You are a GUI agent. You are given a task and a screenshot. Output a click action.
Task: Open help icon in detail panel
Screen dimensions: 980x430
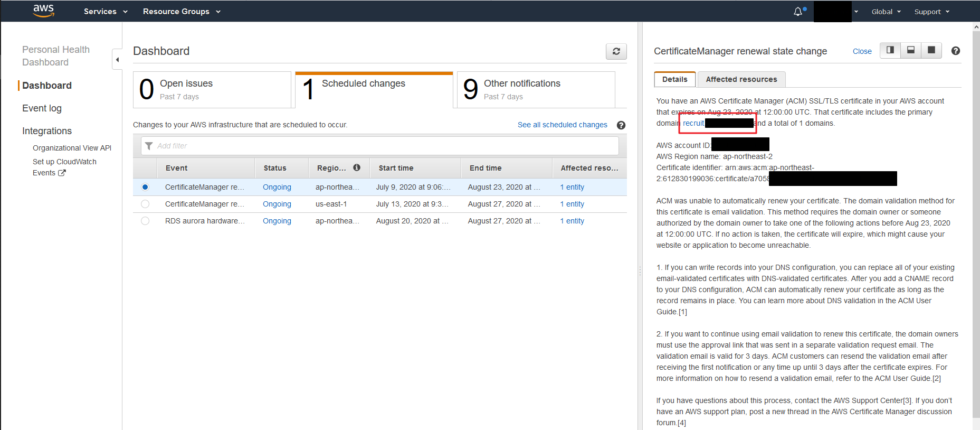pos(955,51)
